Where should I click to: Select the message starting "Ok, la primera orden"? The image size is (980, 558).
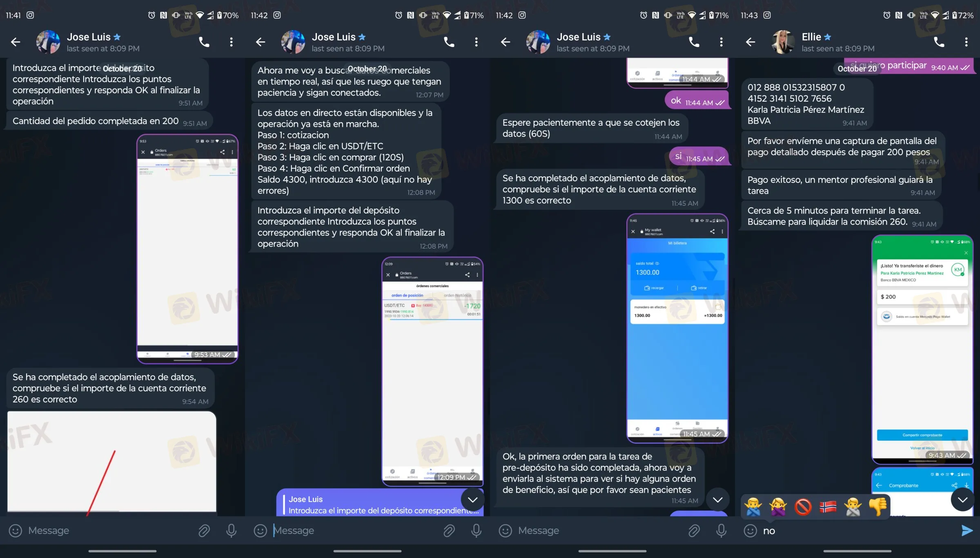600,477
